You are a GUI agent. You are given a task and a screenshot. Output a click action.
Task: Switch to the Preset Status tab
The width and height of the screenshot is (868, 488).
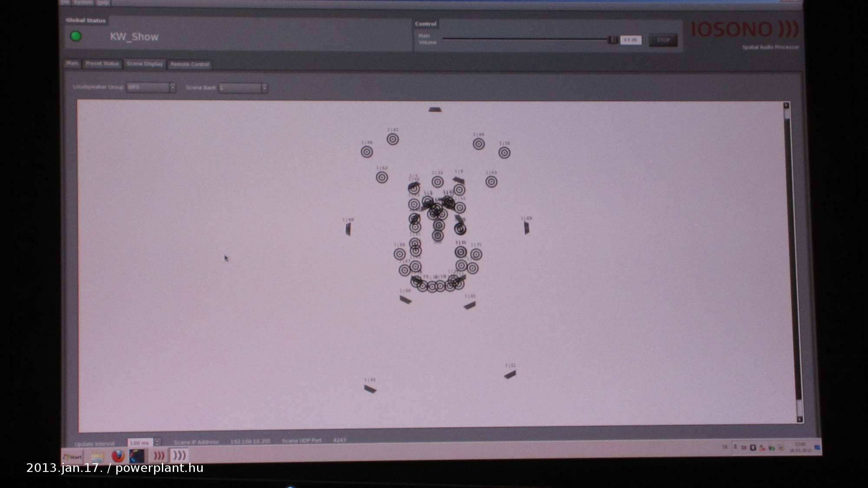point(102,64)
